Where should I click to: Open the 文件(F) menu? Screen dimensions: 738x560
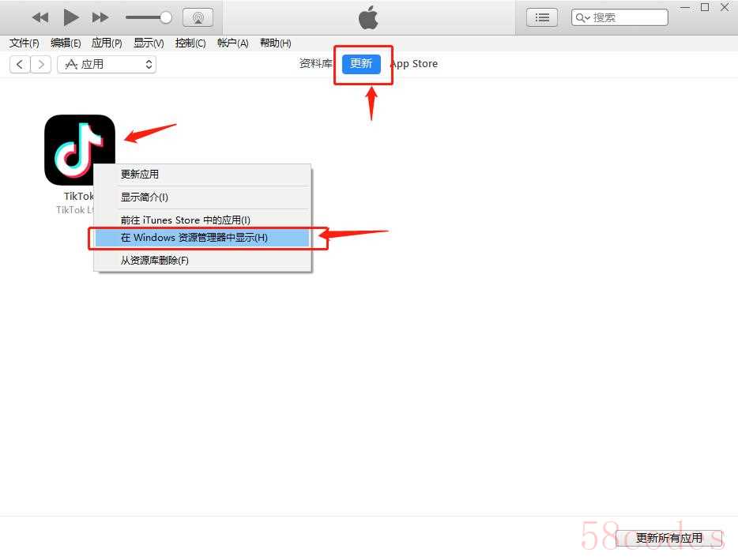click(x=24, y=43)
